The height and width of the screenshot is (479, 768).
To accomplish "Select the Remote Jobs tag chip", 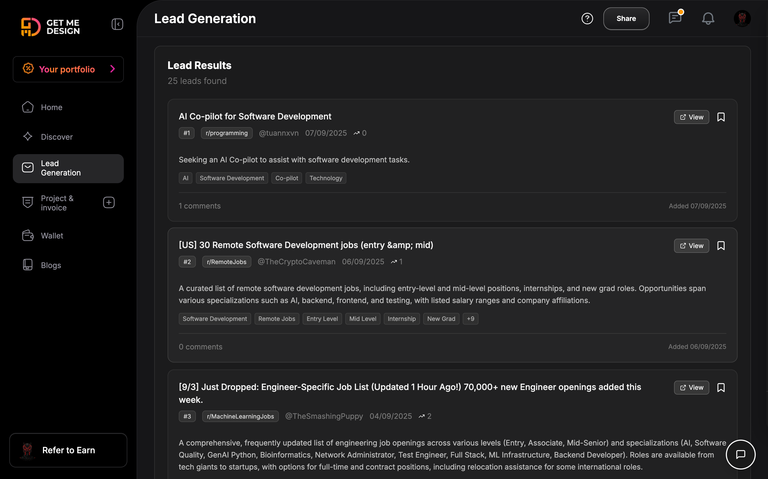I will click(277, 319).
